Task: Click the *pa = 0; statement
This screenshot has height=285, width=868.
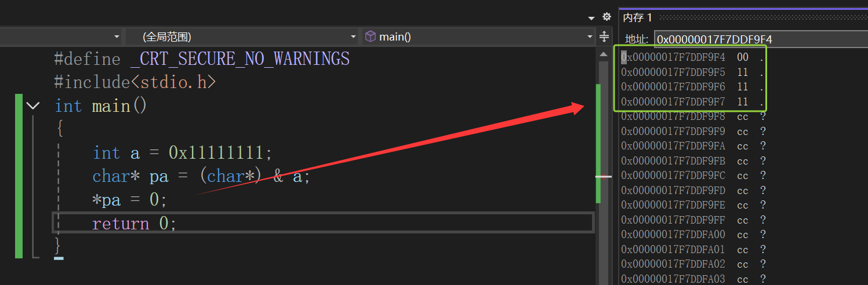Action: (x=130, y=200)
